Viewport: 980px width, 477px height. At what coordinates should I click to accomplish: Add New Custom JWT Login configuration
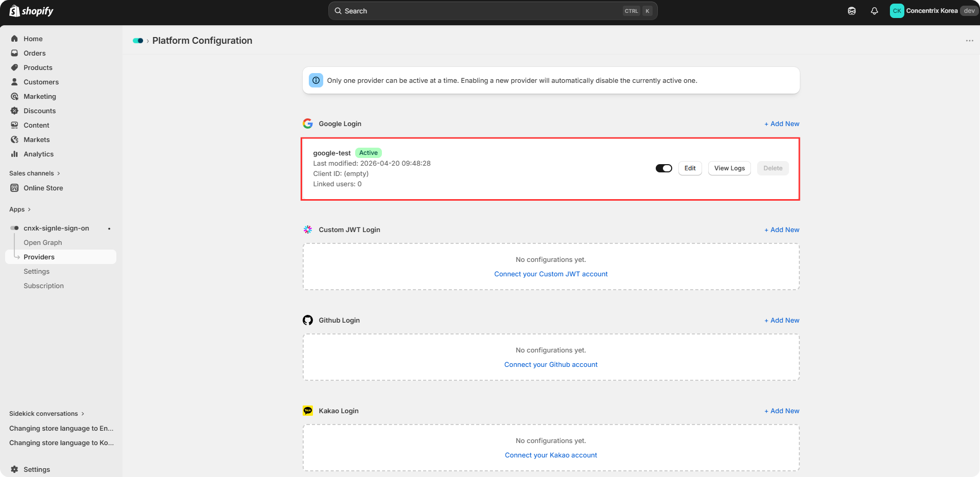[x=782, y=230]
